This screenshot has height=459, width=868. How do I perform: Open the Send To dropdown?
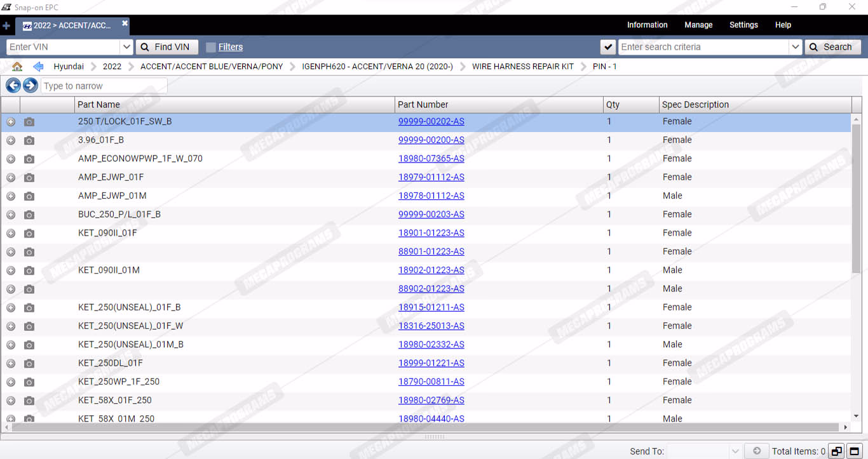click(x=735, y=451)
